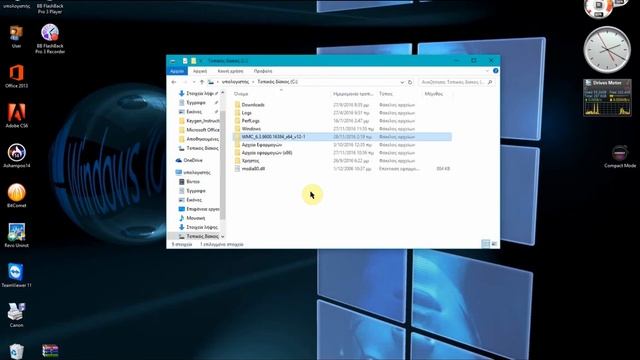
Task: Click υπολογιστής in the address breadcrumb
Action: tap(235, 82)
